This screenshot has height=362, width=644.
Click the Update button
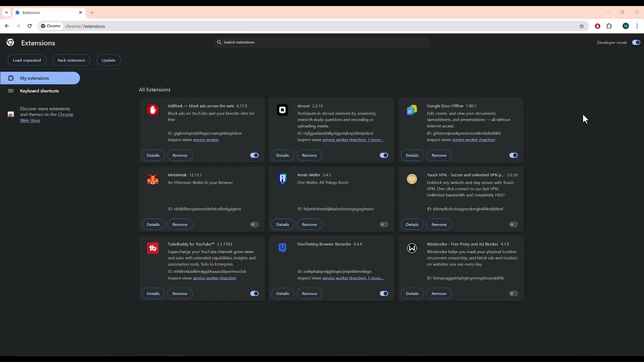[x=109, y=60]
